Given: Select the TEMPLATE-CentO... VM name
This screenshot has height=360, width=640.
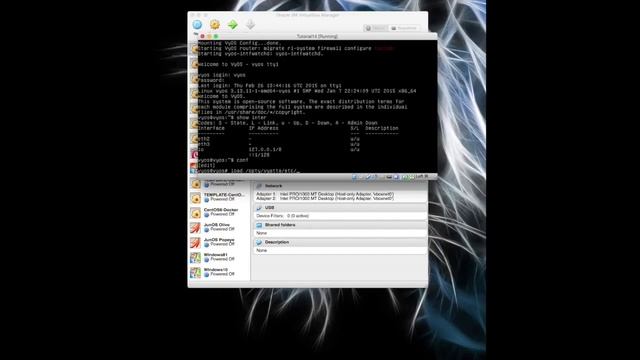Looking at the screenshot, I should point(224,195).
